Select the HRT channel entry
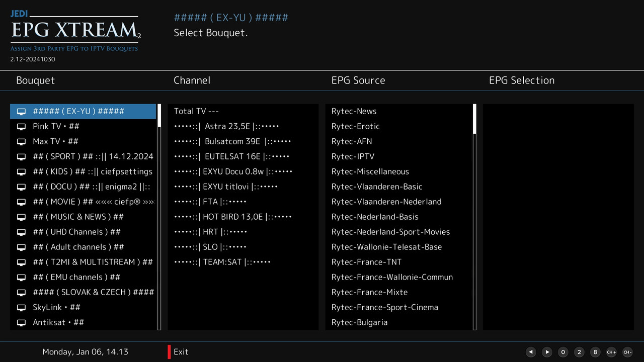Screen dimensions: 644x362 pos(243,232)
